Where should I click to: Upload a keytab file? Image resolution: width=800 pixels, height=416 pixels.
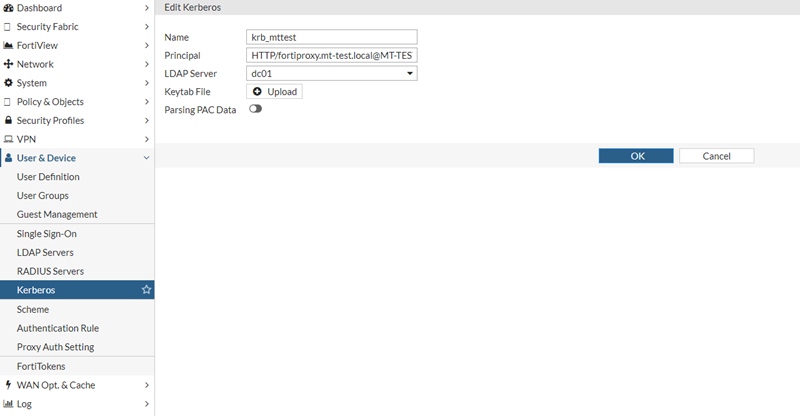tap(273, 92)
